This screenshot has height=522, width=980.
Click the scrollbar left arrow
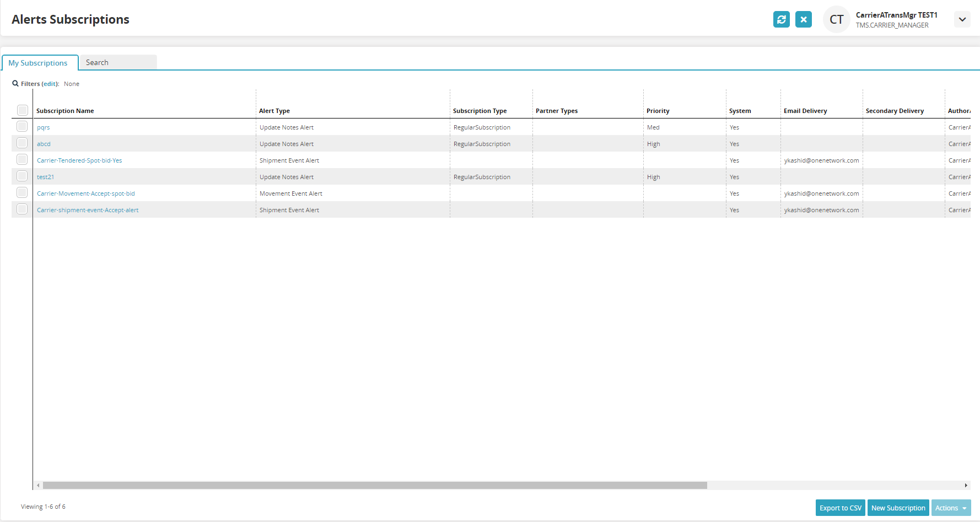click(38, 486)
